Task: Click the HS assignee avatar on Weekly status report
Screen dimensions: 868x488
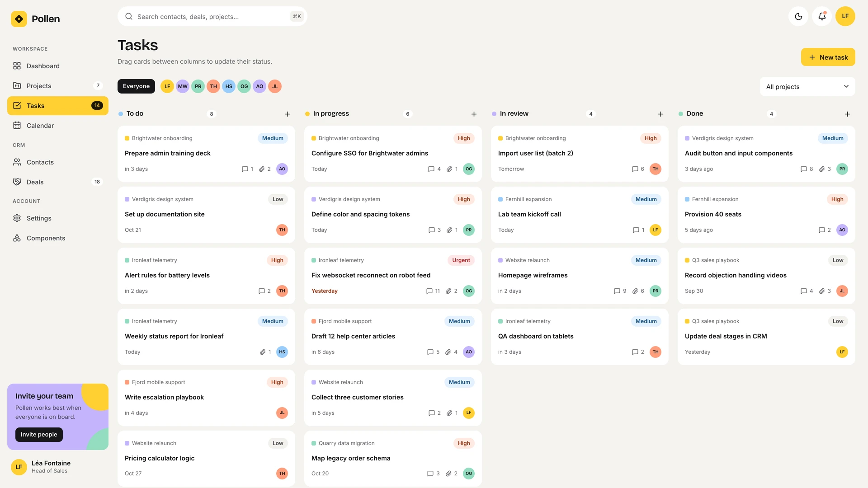Action: coord(282,352)
